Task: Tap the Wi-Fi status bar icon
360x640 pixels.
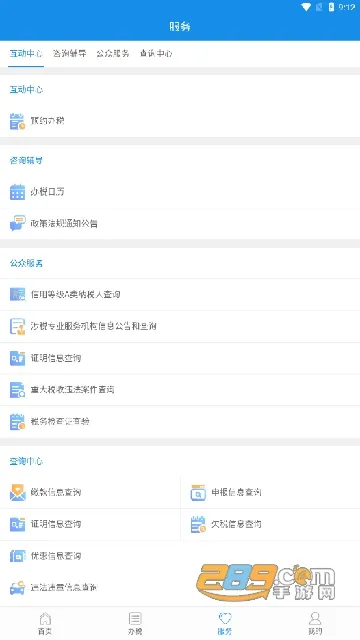Action: pos(306,7)
